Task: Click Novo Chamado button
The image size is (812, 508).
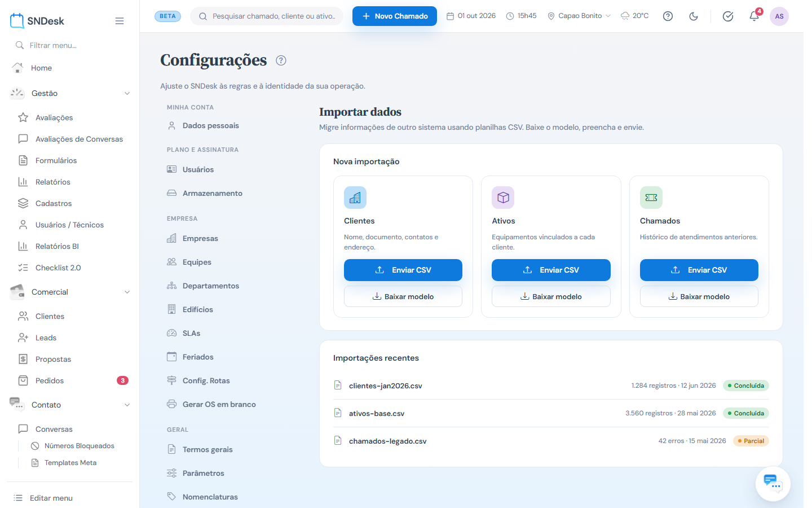Action: [395, 16]
